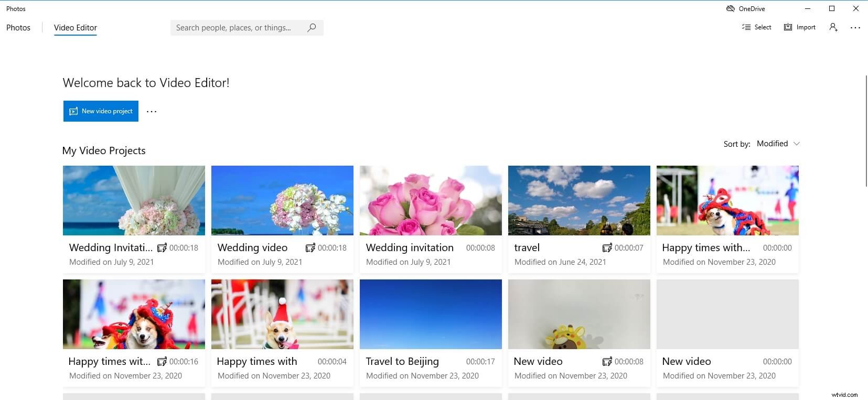Click the 00:00:04 duration on Happy times with

point(332,361)
